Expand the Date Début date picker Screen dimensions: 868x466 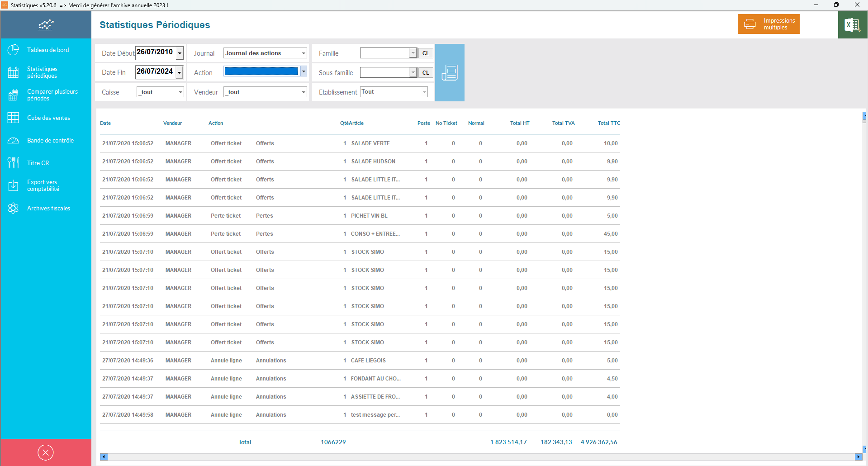click(x=180, y=53)
